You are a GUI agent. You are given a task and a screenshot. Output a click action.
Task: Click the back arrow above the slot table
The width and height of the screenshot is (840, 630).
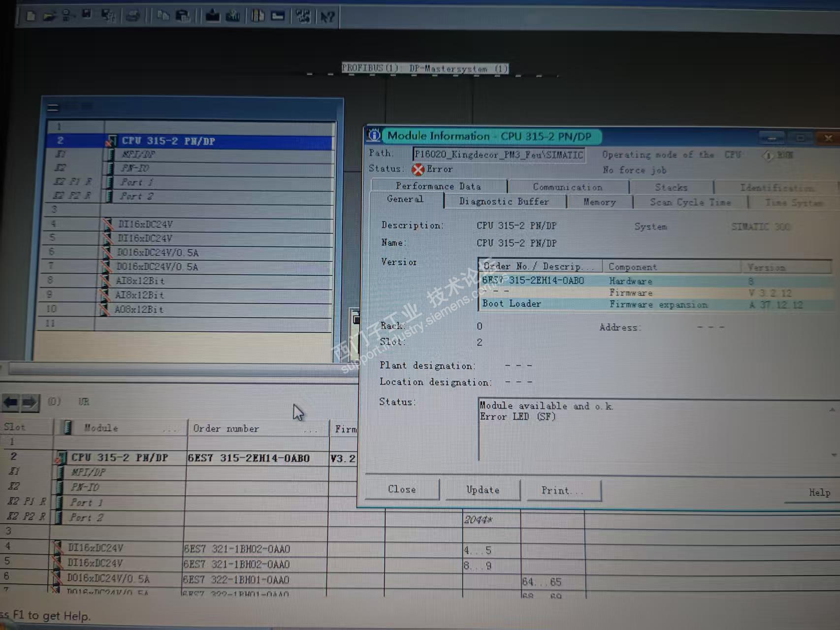(11, 402)
